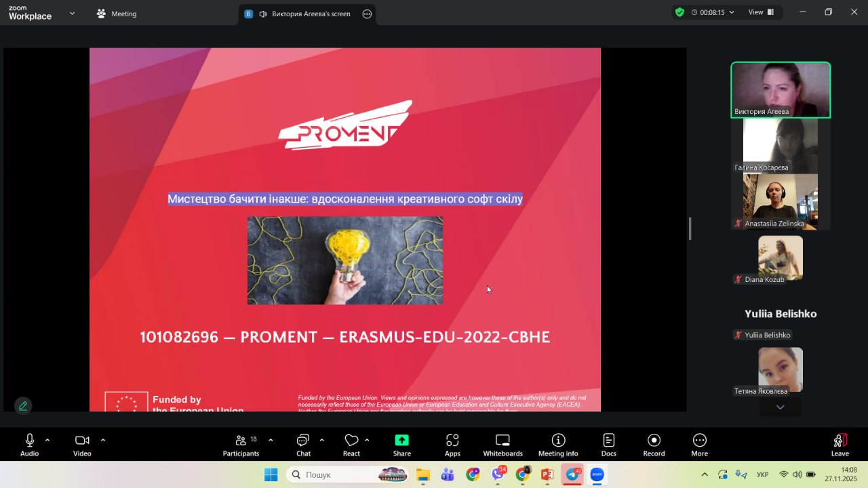Screen dimensions: 868x488
Task: Leave the meeting
Action: (840, 445)
